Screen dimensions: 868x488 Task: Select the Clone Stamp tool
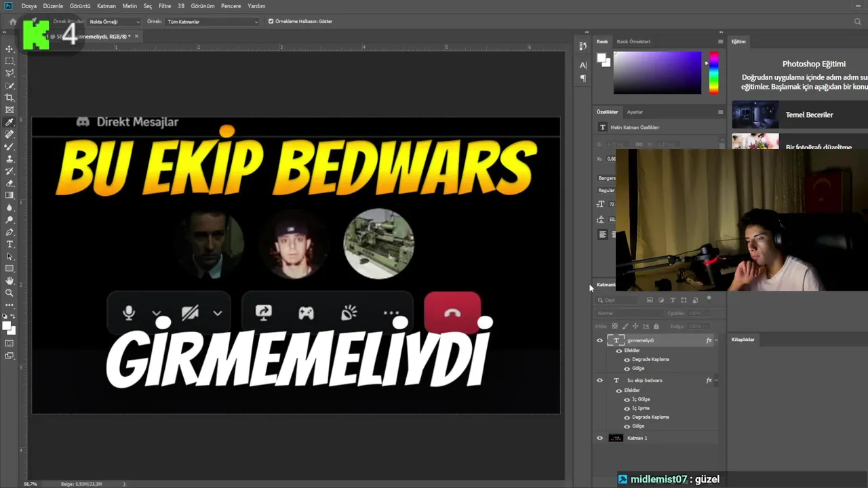click(x=9, y=159)
